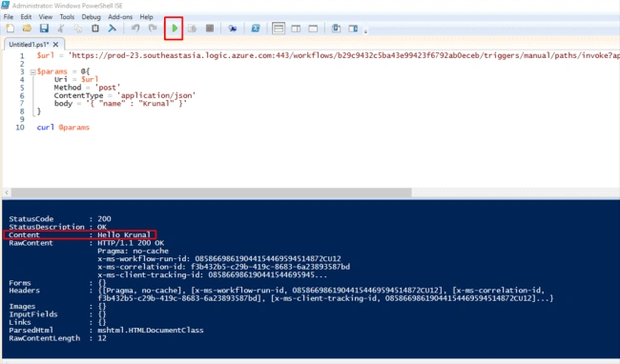Click the curl @params command line
This screenshot has width=620, height=364.
pyautogui.click(x=63, y=128)
